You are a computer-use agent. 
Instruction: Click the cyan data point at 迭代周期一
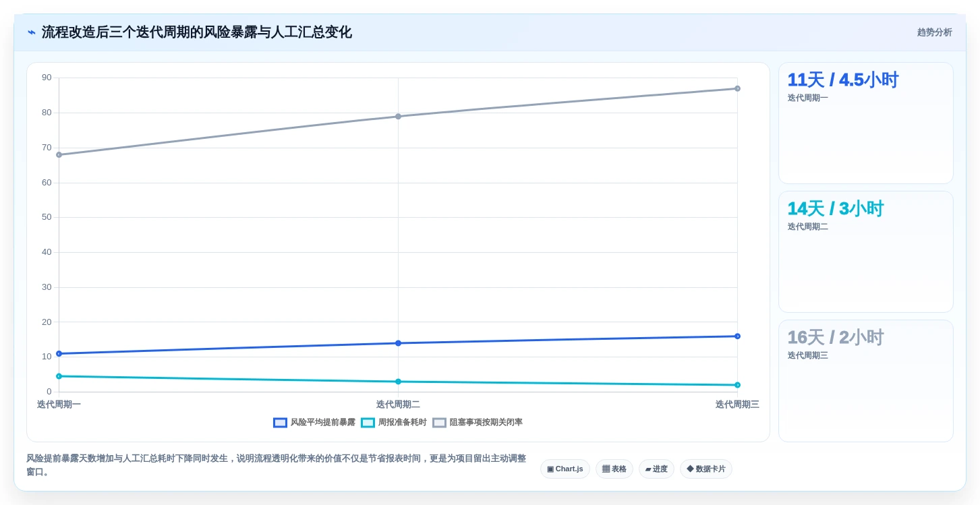[59, 376]
